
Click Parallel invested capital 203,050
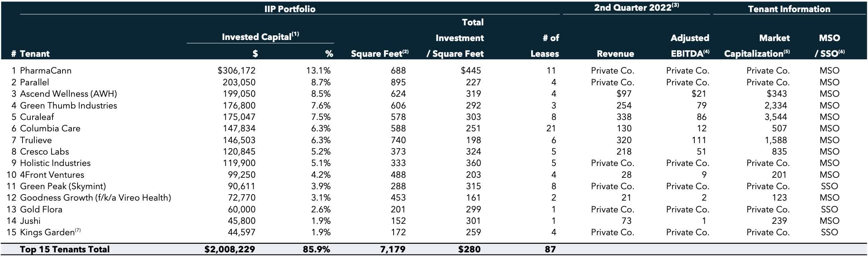pos(239,82)
